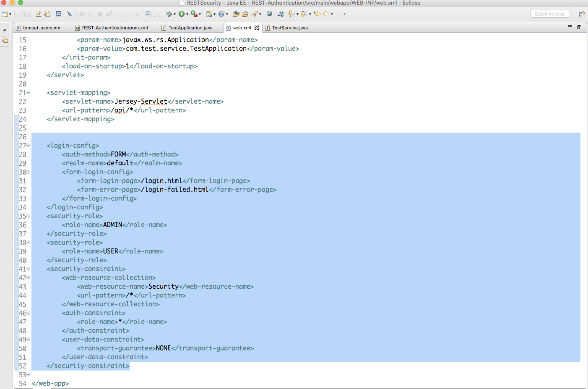This screenshot has height=389, width=588.
Task: Expand the Previous Annotation dropdown arrow
Action: point(310,14)
